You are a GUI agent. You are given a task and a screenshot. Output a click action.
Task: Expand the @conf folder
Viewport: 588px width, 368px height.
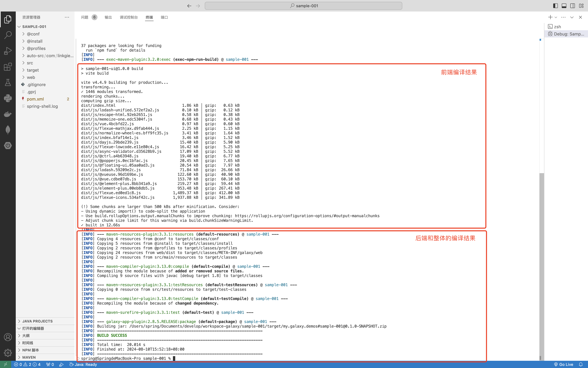point(45,34)
